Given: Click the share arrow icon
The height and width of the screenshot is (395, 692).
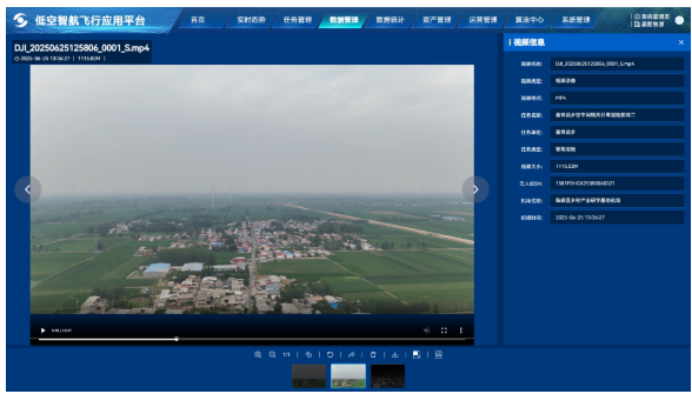Looking at the screenshot, I should tap(351, 354).
